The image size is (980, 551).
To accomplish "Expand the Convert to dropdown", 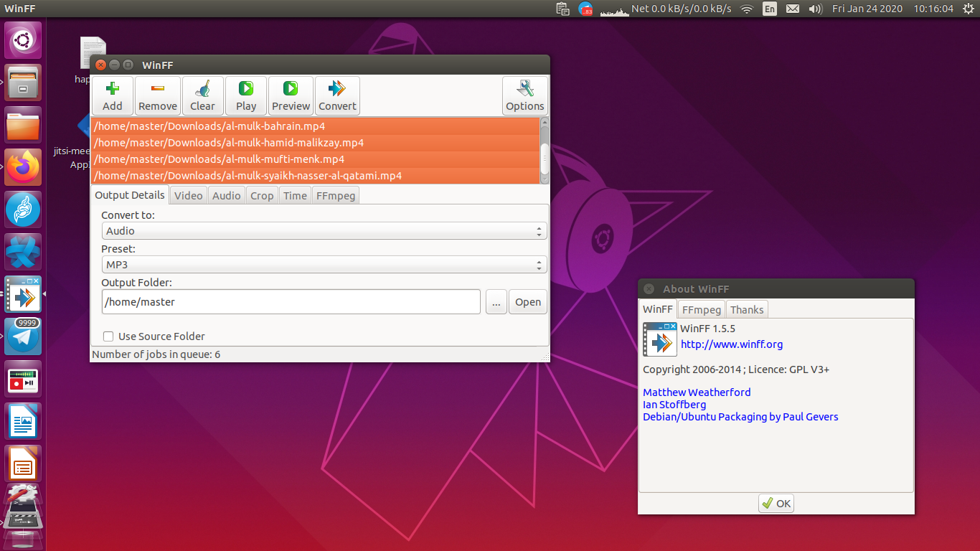I will 324,231.
